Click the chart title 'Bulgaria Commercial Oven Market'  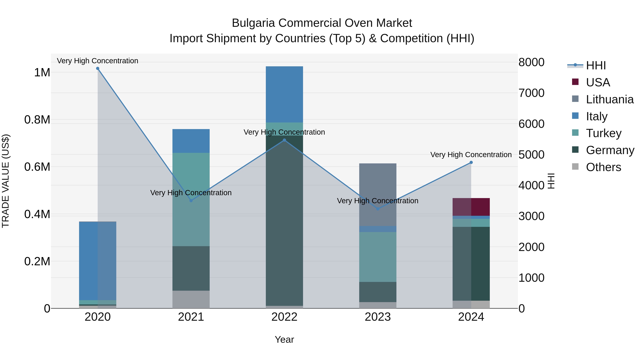click(x=322, y=23)
